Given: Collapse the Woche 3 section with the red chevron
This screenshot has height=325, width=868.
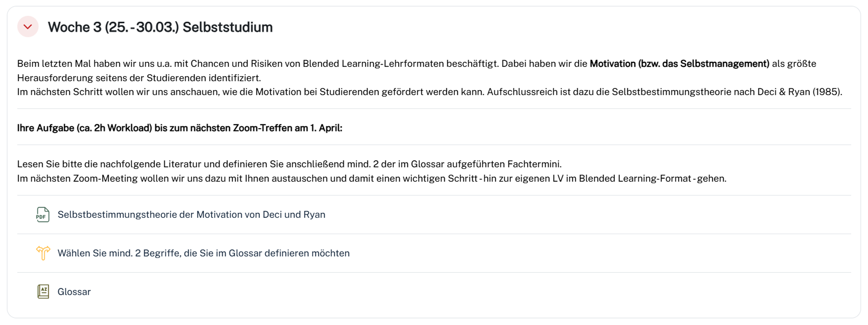Looking at the screenshot, I should point(28,27).
